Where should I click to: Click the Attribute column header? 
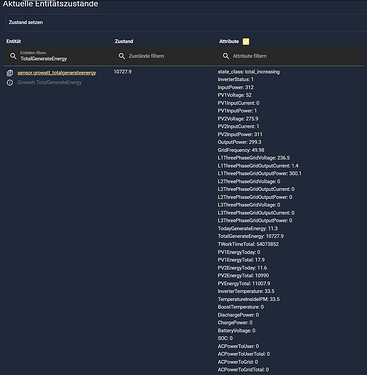click(x=229, y=41)
